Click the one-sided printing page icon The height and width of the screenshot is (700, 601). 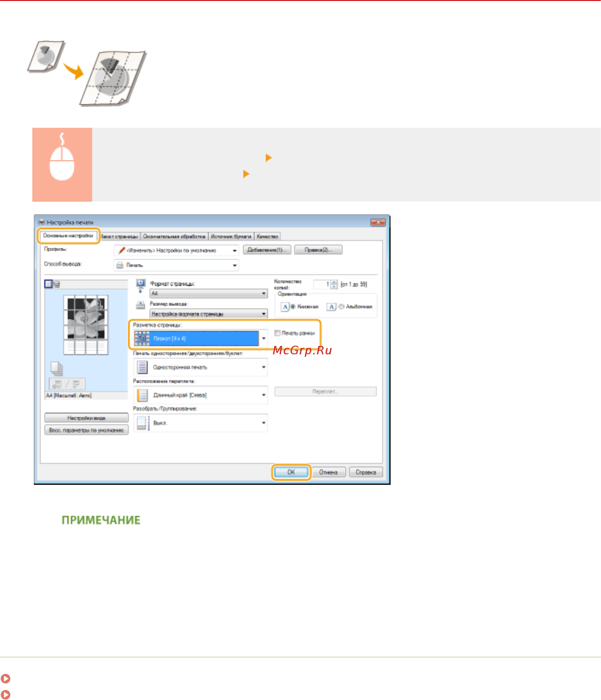tap(142, 367)
